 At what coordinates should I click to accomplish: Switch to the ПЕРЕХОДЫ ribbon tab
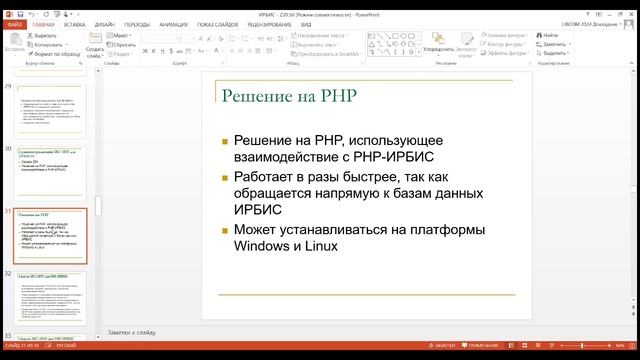(x=137, y=25)
